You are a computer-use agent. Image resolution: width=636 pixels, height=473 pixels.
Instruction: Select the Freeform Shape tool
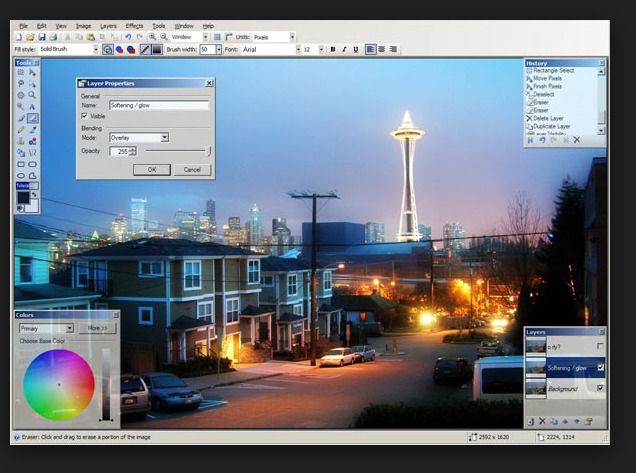32,176
